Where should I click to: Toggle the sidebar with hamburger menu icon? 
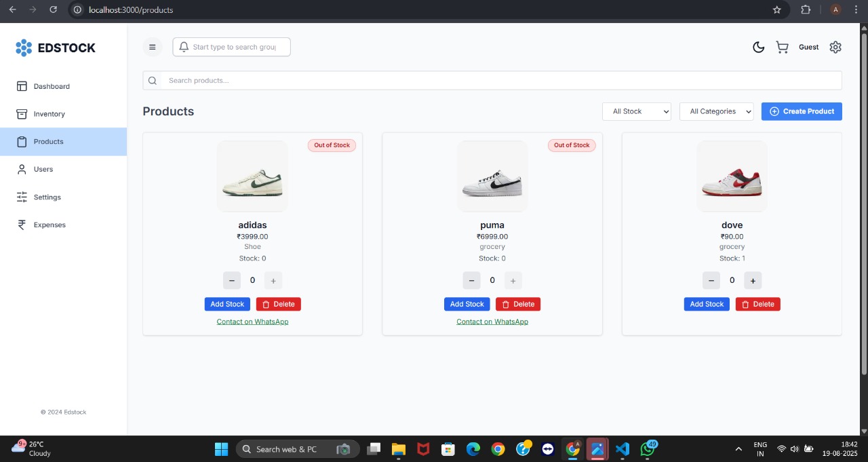point(153,47)
